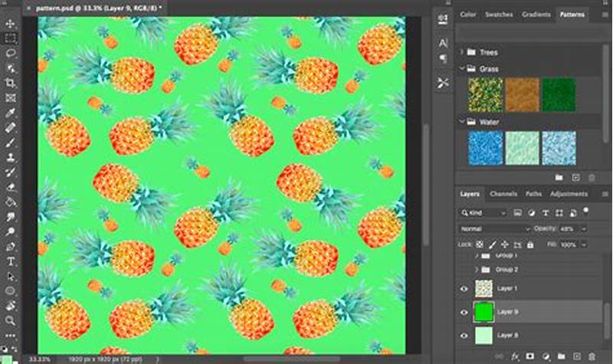Open the Patterns panel menu

[x=605, y=15]
